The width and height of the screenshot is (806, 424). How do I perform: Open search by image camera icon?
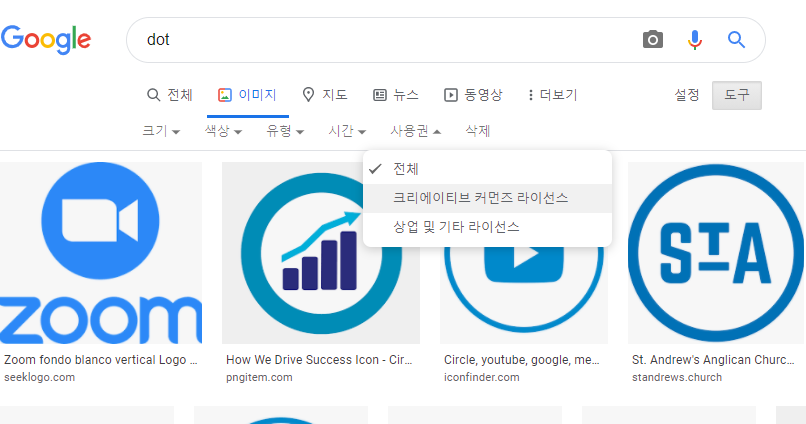pos(653,40)
